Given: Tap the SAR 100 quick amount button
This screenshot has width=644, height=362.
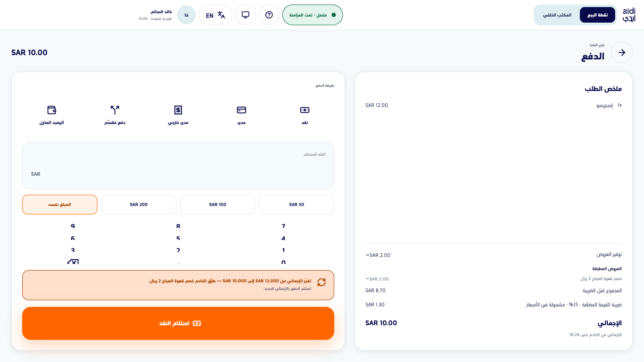Looking at the screenshot, I should point(218,205).
